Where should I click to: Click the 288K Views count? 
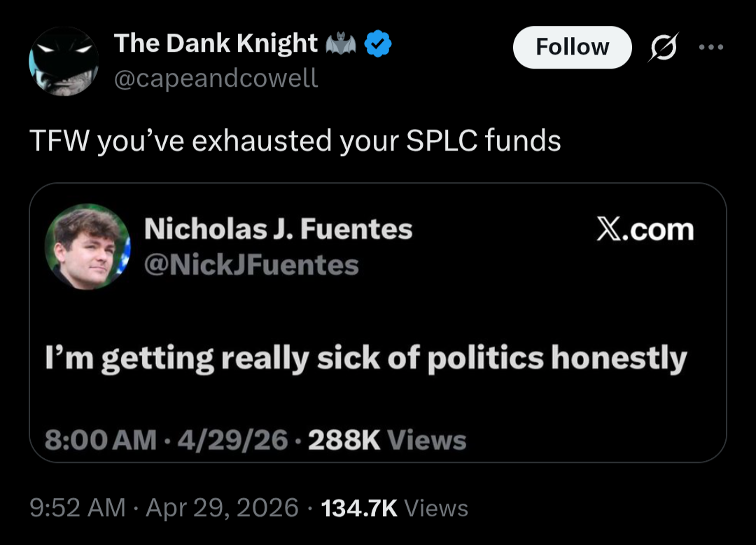tap(387, 440)
